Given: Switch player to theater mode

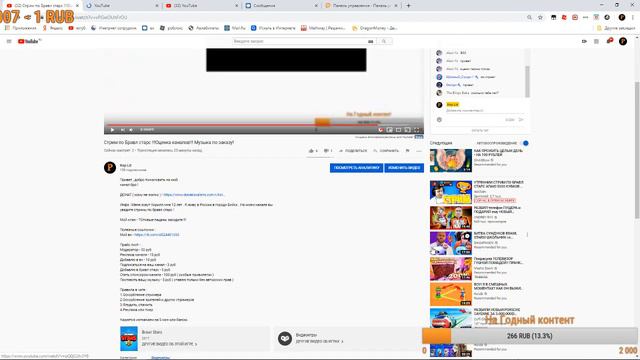Looking at the screenshot, I should [399, 130].
